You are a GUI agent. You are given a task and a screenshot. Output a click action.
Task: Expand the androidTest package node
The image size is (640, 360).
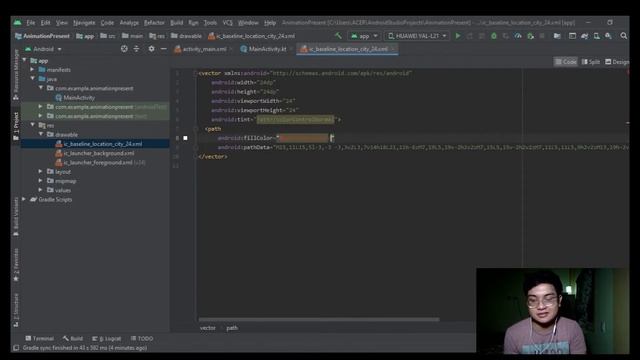pos(40,107)
